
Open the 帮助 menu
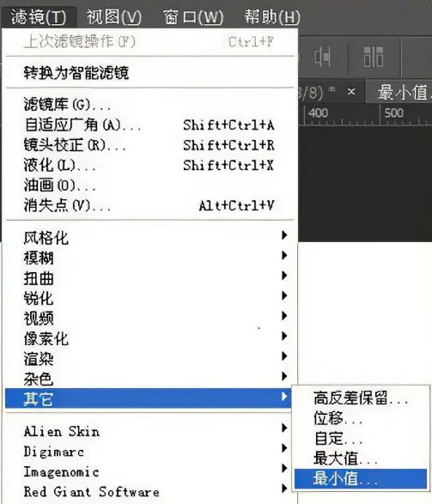(x=272, y=16)
